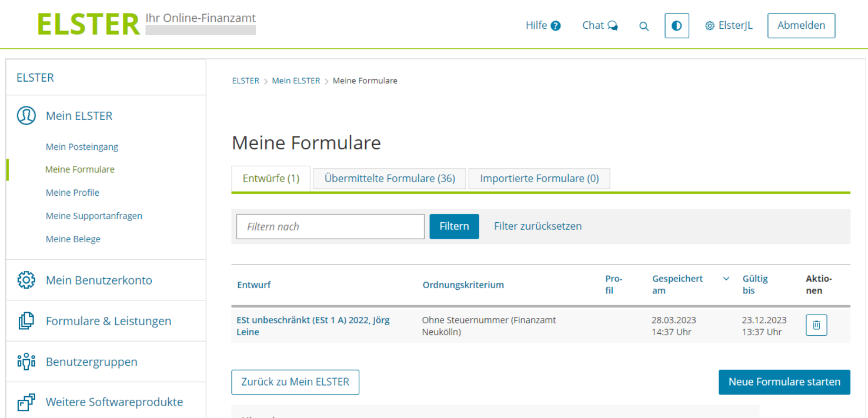868x418 pixels.
Task: Delete the draft using the trash icon
Action: coord(816,325)
